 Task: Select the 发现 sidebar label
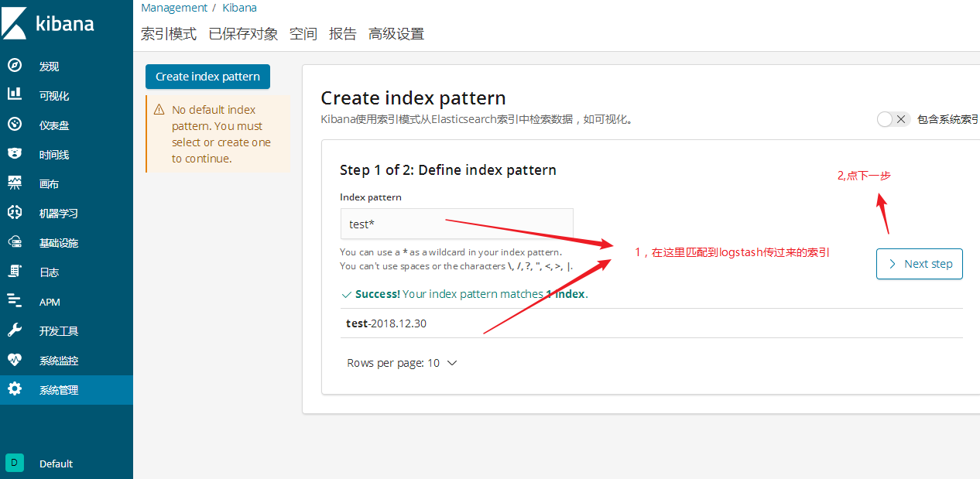[49, 67]
